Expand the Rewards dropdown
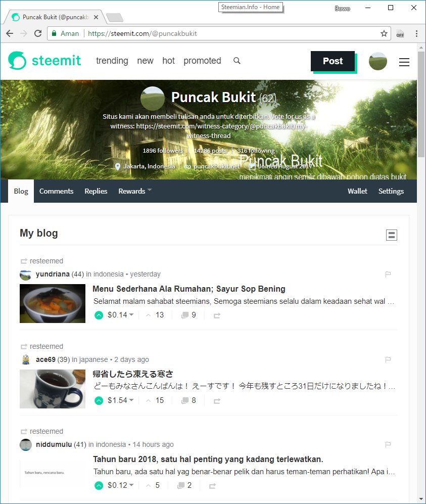 click(135, 191)
